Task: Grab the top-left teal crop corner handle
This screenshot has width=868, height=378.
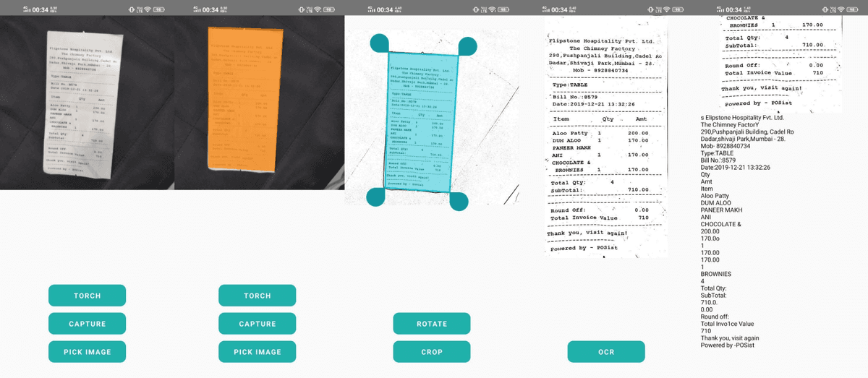Action: [x=380, y=43]
